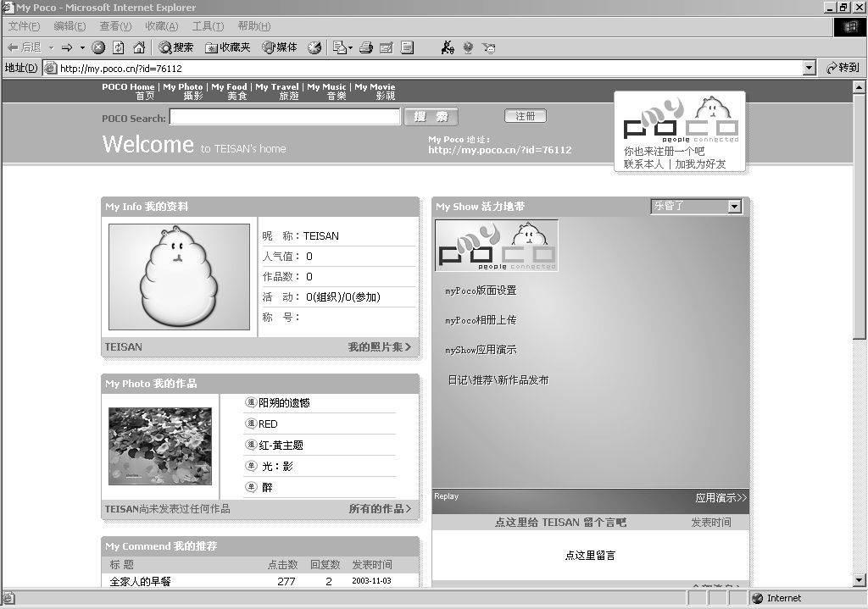Viewport: 868px width, 609px height.
Task: Click the Refresh page toolbar icon
Action: click(119, 48)
